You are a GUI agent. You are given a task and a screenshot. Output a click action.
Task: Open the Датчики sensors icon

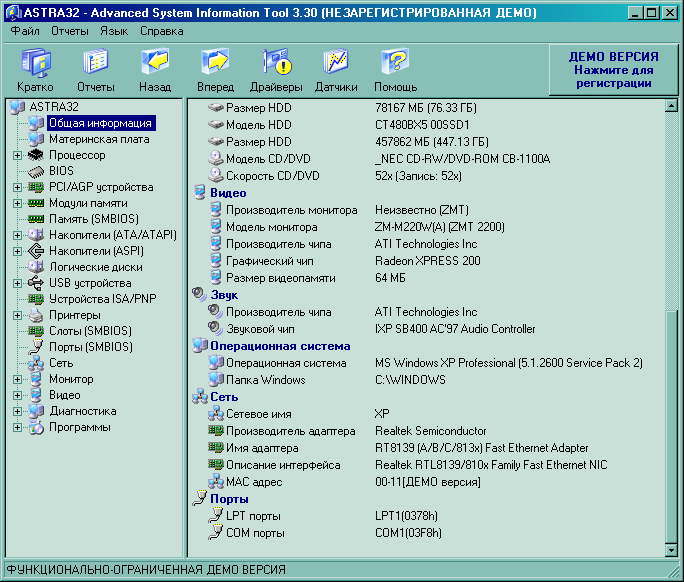point(336,62)
